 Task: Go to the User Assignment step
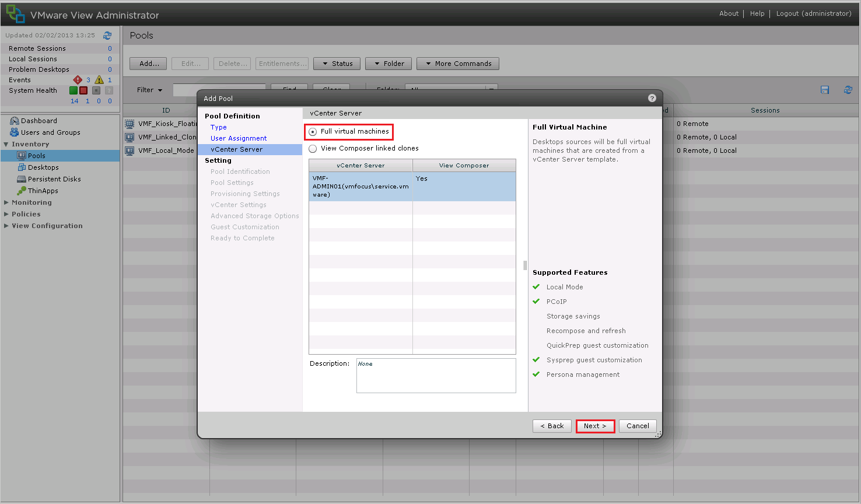[x=239, y=138]
